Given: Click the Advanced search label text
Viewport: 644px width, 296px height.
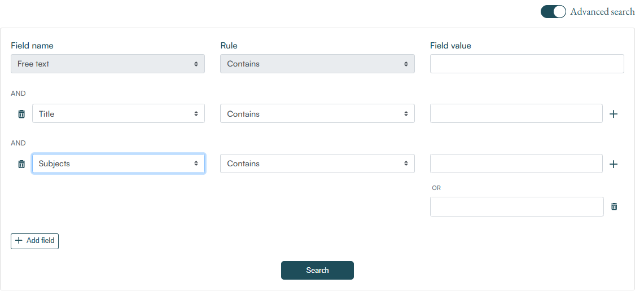Looking at the screenshot, I should 602,12.
